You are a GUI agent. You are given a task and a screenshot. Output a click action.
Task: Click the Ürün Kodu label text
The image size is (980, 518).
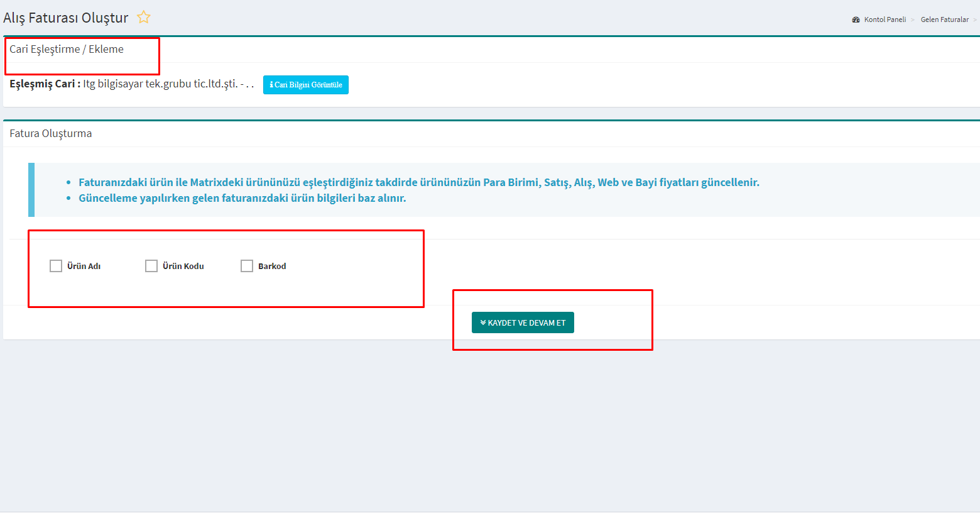point(183,267)
